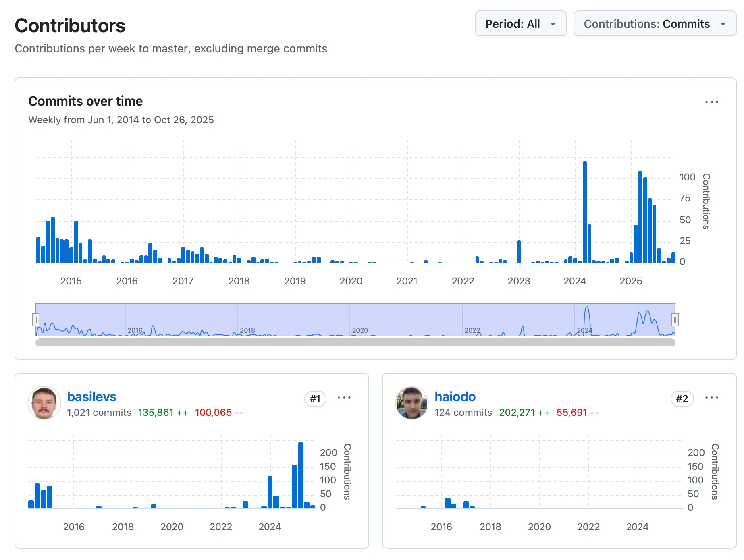Open haiodo username link
Screen dimensions: 744x560
pyautogui.click(x=455, y=397)
